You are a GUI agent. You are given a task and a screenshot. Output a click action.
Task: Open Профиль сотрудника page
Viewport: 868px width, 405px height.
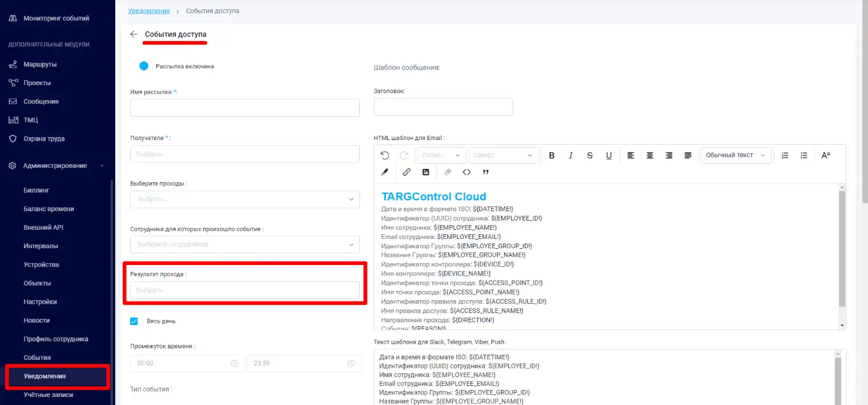click(56, 338)
